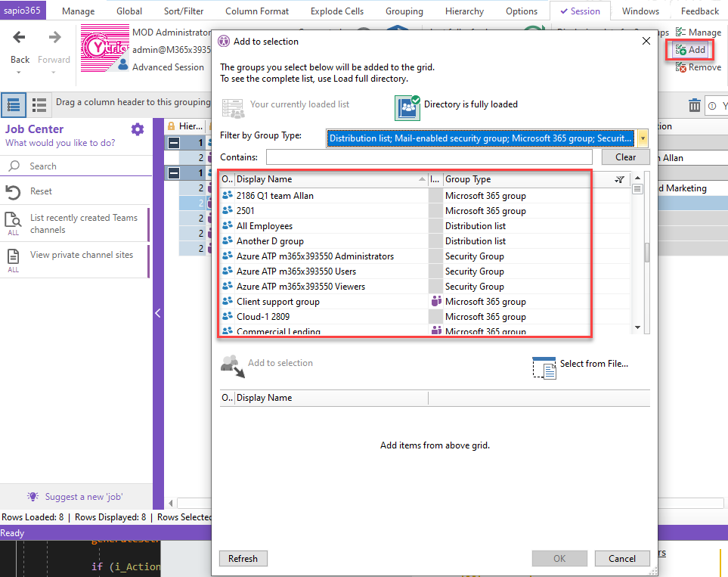Open Job Center settings gear

click(137, 129)
